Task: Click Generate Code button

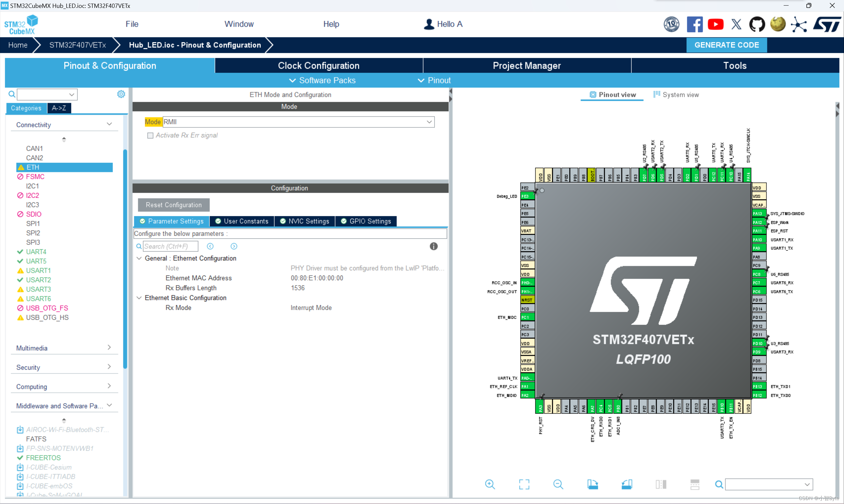Action: click(x=726, y=44)
